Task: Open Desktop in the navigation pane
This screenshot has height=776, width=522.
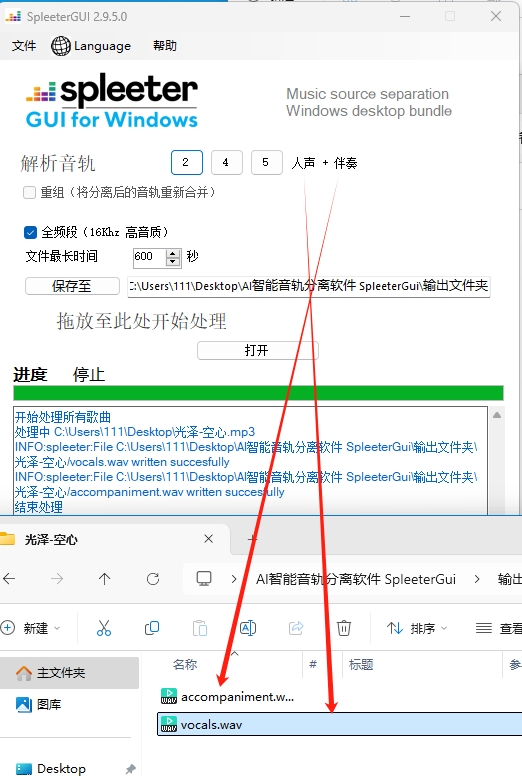Action: pyautogui.click(x=61, y=768)
